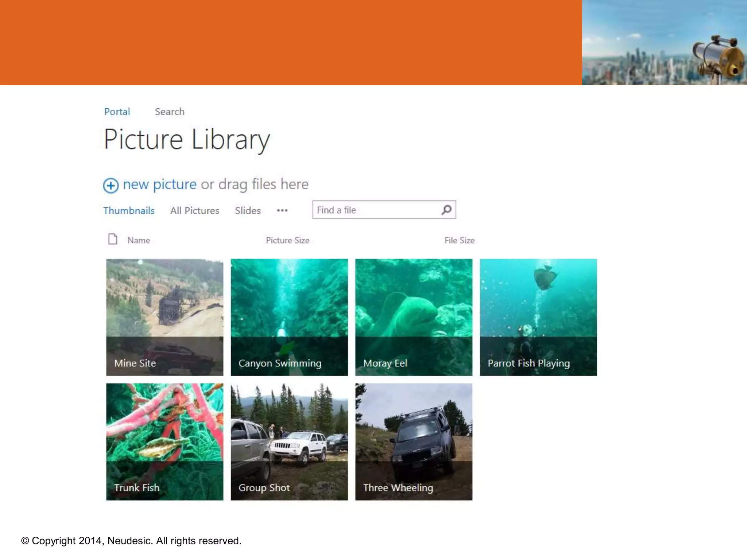747x560 pixels.
Task: Open the Canyon Swimming picture
Action: click(x=289, y=317)
